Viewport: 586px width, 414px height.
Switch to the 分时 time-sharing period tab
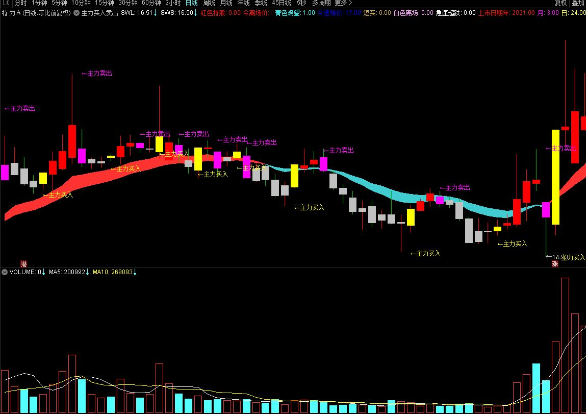pos(21,3)
